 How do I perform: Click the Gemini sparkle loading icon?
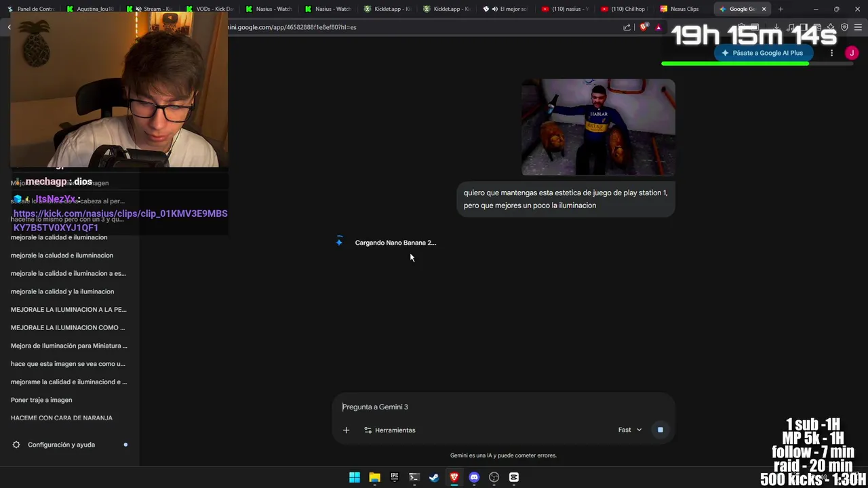(339, 242)
